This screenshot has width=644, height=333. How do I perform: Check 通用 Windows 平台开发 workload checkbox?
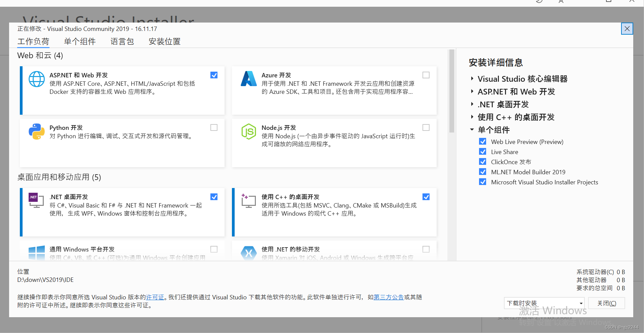point(214,249)
